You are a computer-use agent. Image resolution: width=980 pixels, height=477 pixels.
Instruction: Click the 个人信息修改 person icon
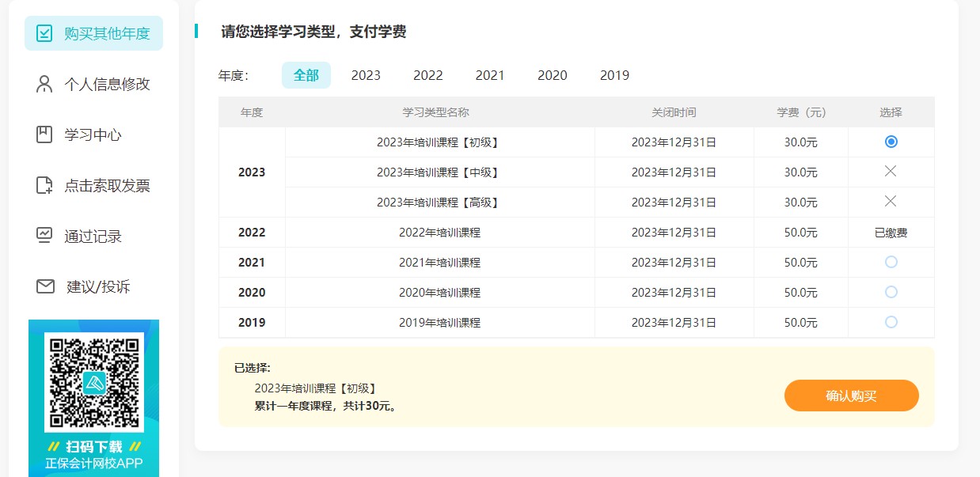[45, 84]
